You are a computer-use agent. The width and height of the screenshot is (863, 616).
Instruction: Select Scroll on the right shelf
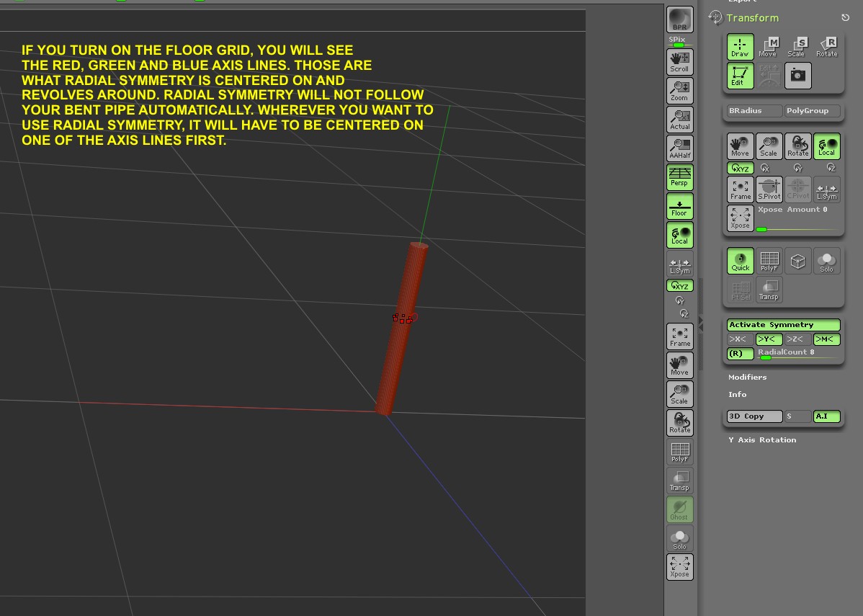[680, 62]
